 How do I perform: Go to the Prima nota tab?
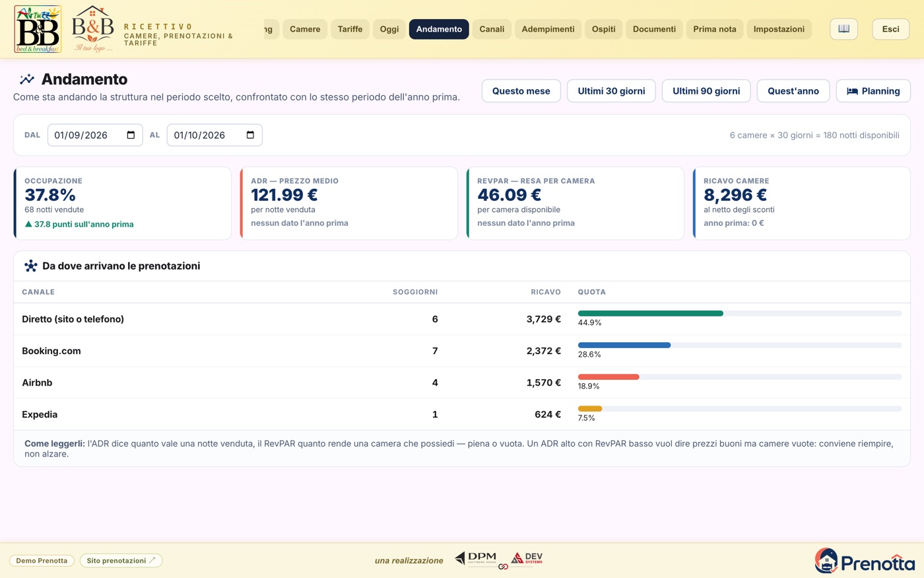[714, 29]
